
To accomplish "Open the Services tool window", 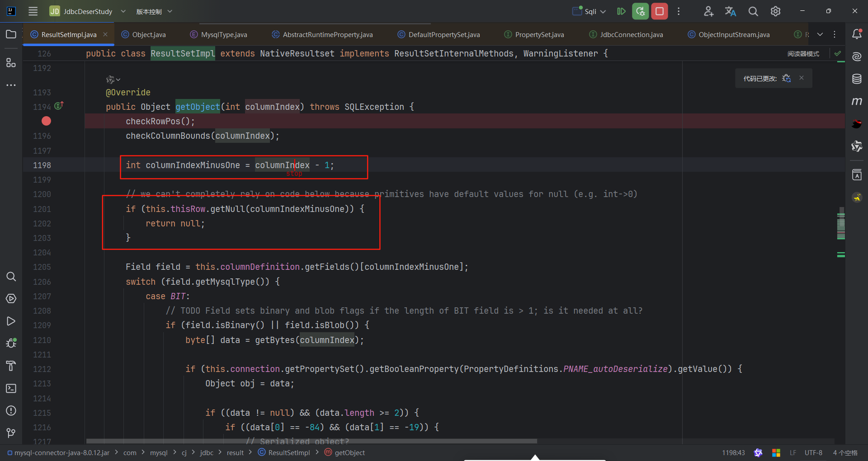I will click(11, 299).
